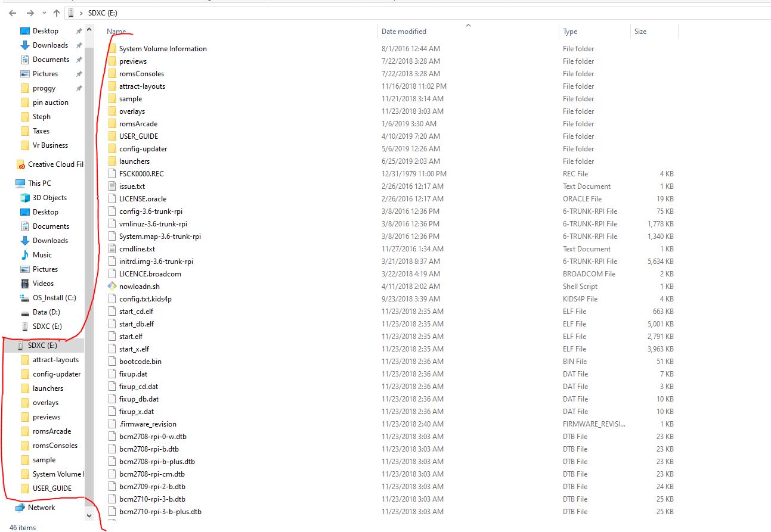Select the bootcode.bin file icon

pyautogui.click(x=113, y=362)
